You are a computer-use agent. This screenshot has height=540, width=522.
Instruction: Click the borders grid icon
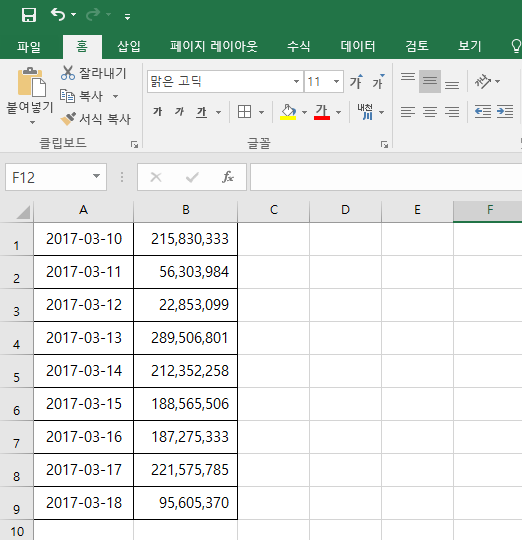[244, 112]
